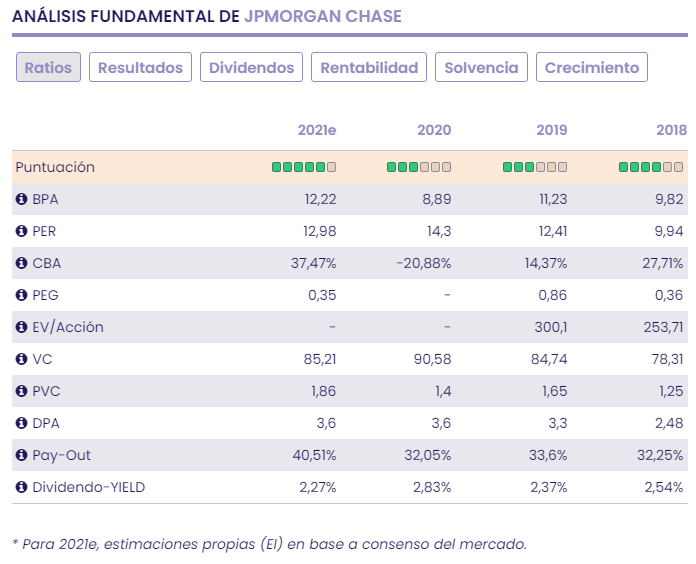The width and height of the screenshot is (696, 564).
Task: Open the Dividendos tab
Action: 251,67
